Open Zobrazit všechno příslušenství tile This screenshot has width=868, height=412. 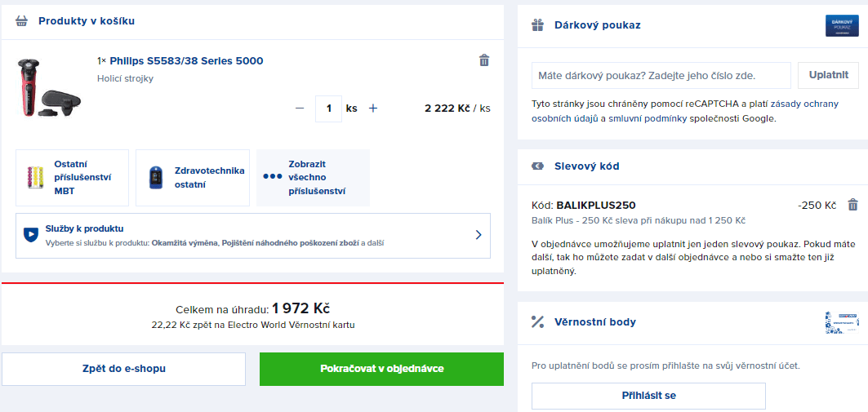(x=314, y=178)
